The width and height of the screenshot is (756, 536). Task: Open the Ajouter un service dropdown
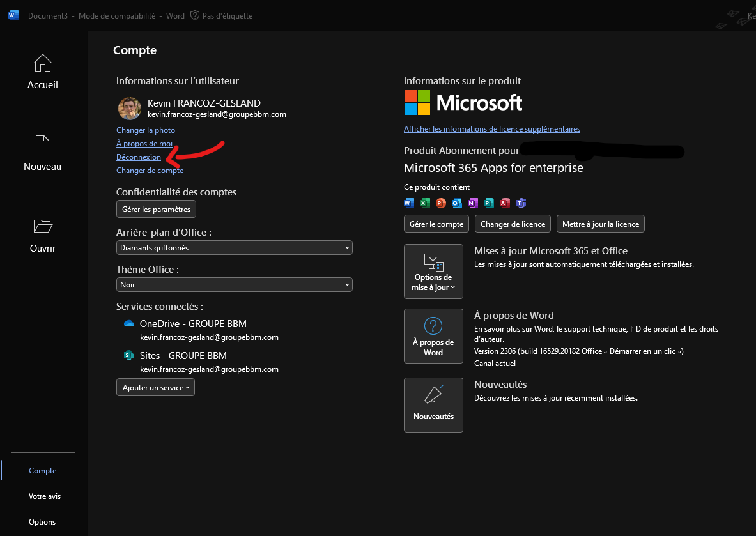click(x=155, y=388)
